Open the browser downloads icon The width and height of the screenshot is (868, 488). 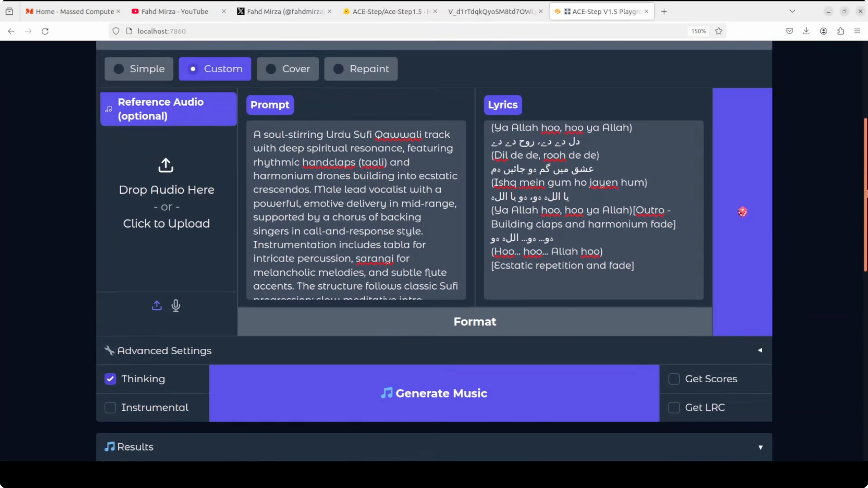pos(806,31)
